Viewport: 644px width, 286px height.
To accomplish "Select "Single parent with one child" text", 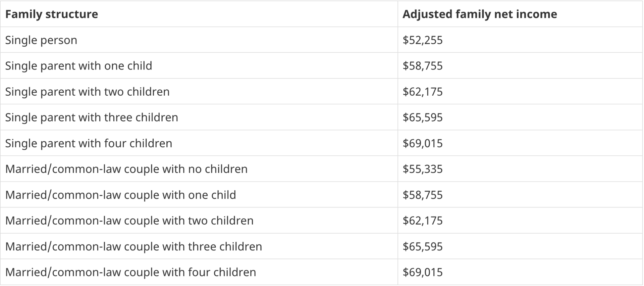I will (78, 66).
